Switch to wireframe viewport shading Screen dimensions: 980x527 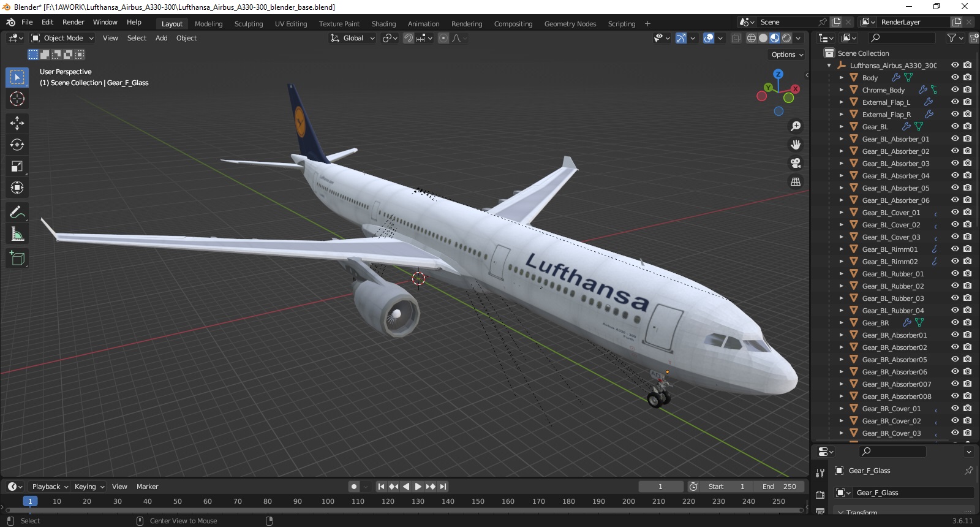[752, 38]
